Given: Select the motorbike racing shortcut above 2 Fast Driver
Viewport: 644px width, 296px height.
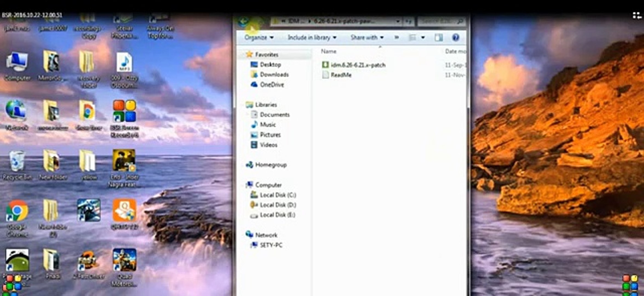Looking at the screenshot, I should click(88, 210).
